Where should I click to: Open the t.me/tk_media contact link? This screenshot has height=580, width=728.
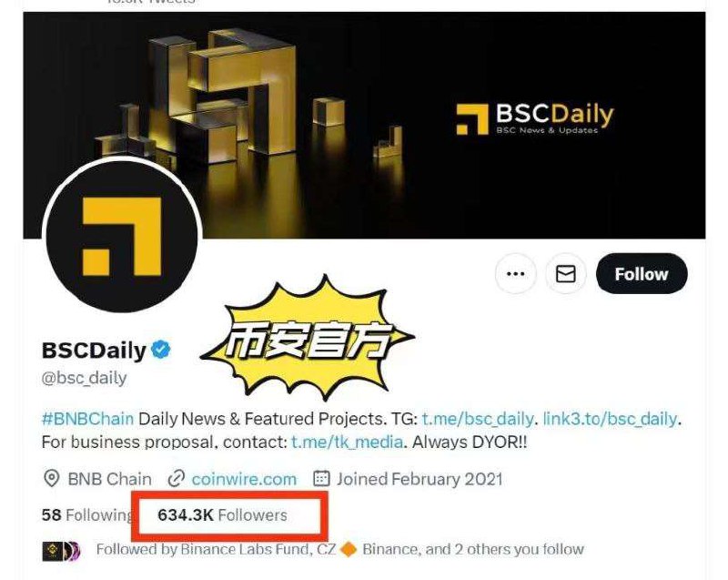pyautogui.click(x=347, y=442)
